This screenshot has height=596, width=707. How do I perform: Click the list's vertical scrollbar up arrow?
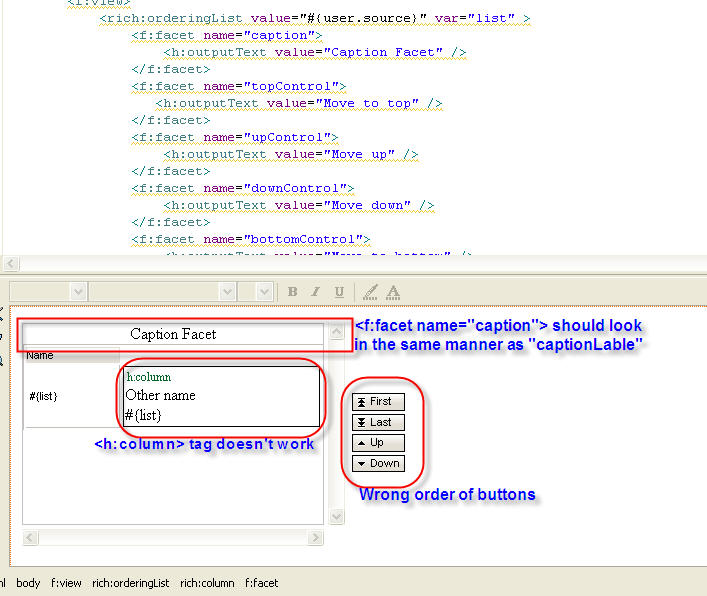[x=336, y=332]
